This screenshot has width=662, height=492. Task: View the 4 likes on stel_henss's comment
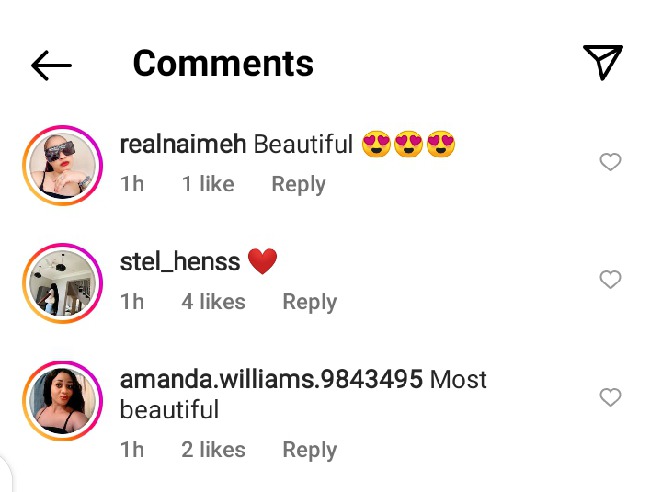click(213, 302)
